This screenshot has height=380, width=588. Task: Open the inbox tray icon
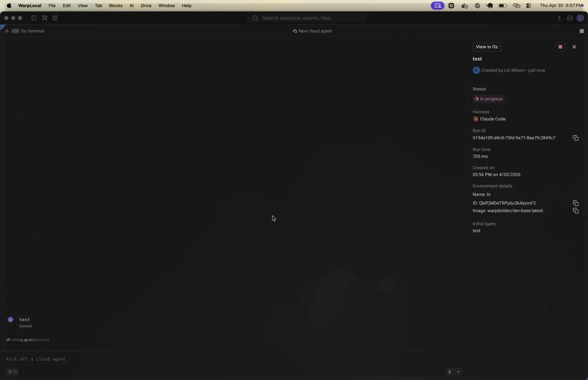[x=570, y=18]
